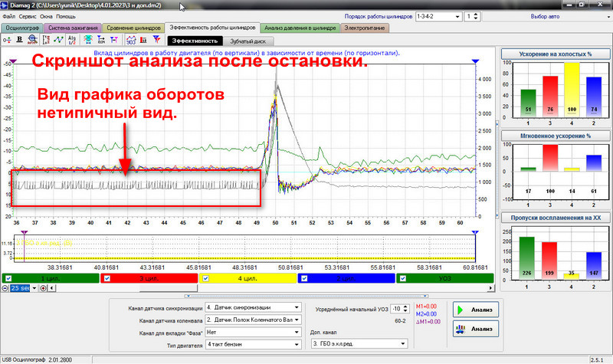Image resolution: width=613 pixels, height=364 pixels.
Task: Click the red bar chart toolbar icon
Action: [x=143, y=40]
